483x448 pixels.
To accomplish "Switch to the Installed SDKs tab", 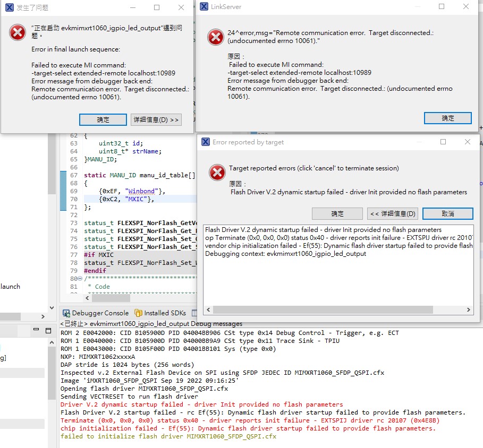I will 166,313.
